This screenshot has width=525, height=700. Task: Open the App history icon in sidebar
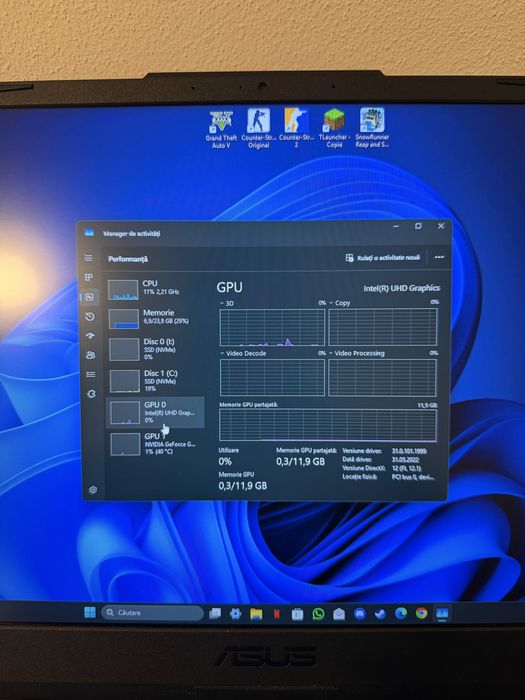[x=90, y=317]
